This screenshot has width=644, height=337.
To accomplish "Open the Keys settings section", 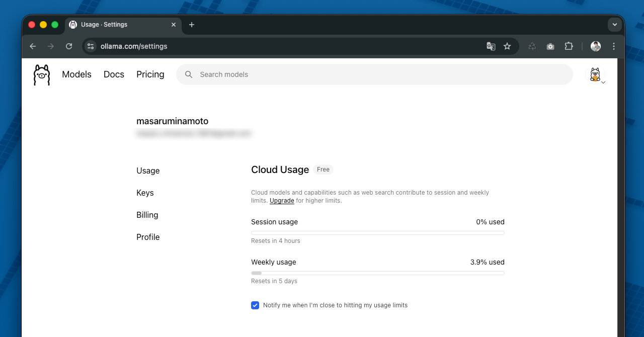I will click(x=145, y=193).
